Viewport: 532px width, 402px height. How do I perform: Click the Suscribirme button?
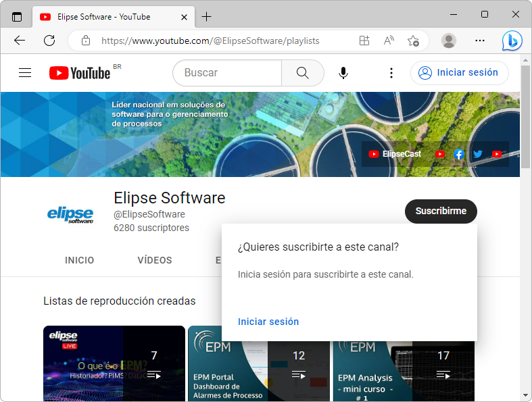(441, 211)
